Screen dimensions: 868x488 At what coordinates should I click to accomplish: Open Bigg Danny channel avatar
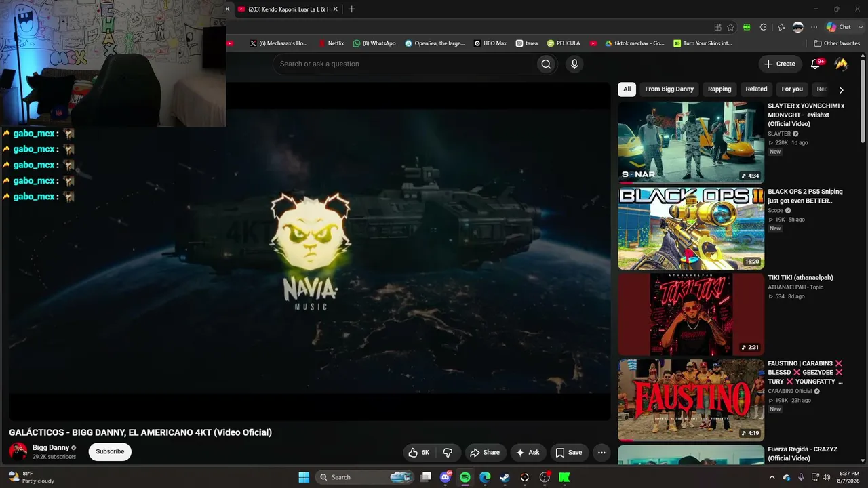tap(18, 451)
